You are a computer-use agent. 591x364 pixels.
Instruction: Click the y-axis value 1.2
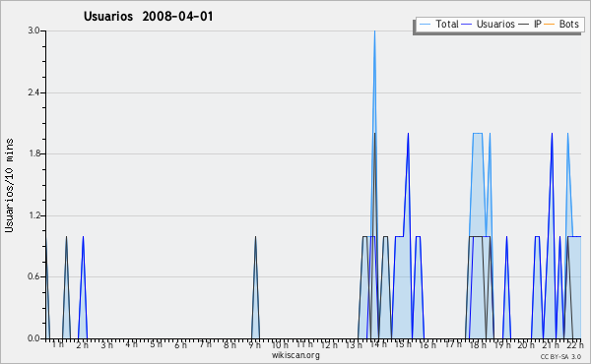tap(33, 215)
